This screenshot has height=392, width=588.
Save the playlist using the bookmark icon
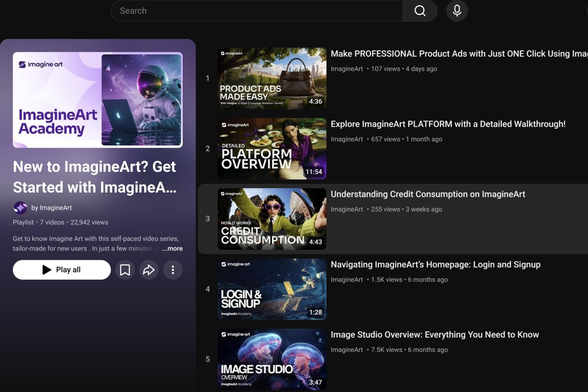click(125, 269)
